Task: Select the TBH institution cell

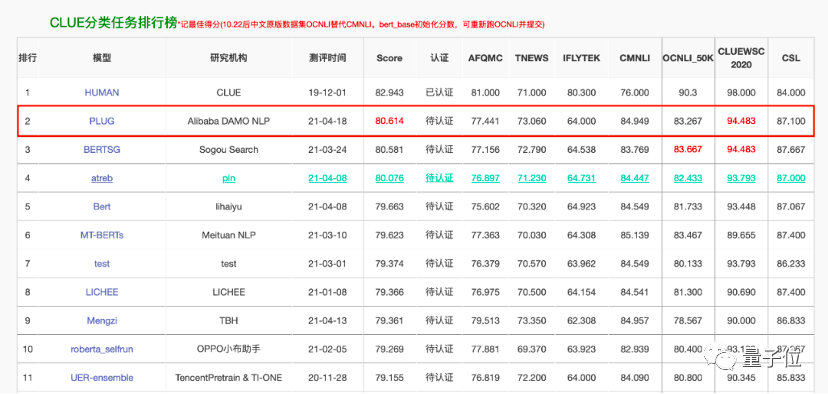Action: (229, 321)
